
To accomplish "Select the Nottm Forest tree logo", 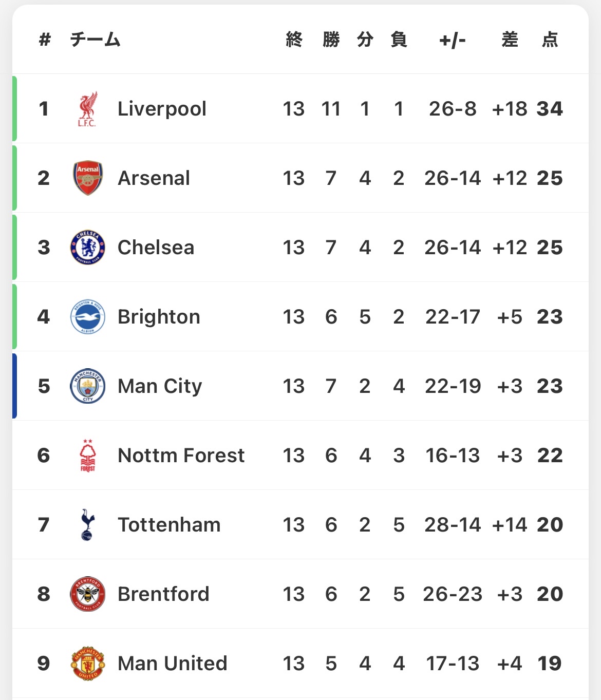I will click(x=87, y=456).
